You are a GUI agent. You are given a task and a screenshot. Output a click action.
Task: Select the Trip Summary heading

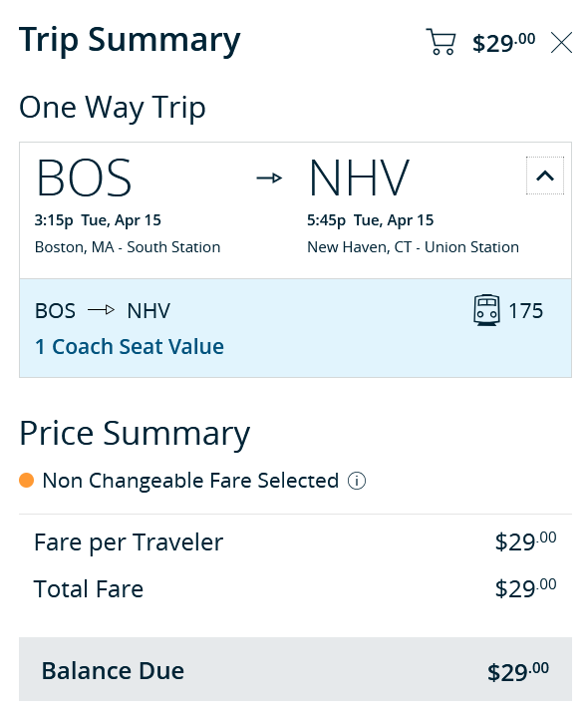pos(130,41)
